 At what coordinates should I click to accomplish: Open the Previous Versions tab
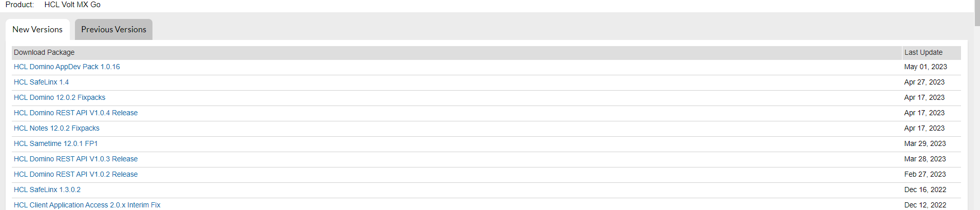[x=113, y=30]
